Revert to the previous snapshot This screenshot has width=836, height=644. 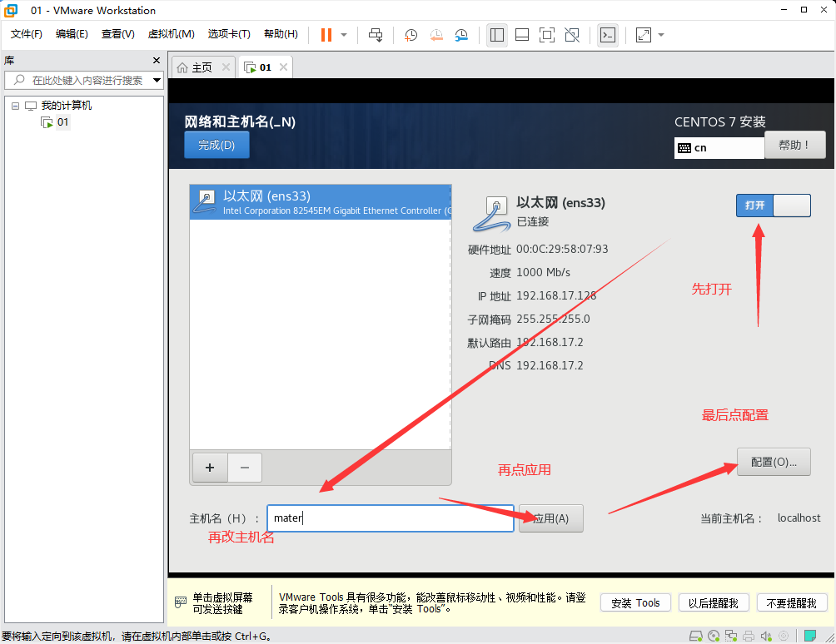coord(436,35)
